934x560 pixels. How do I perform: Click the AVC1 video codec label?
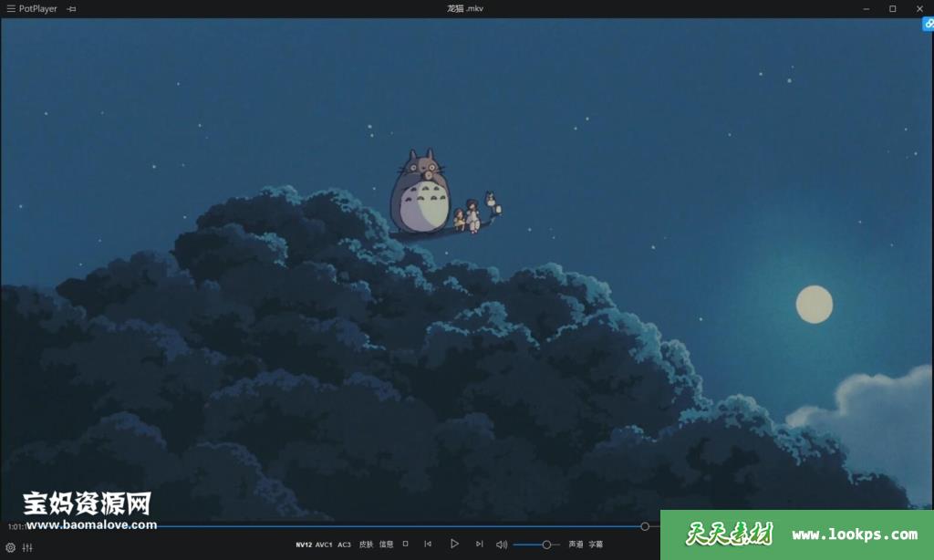point(324,544)
